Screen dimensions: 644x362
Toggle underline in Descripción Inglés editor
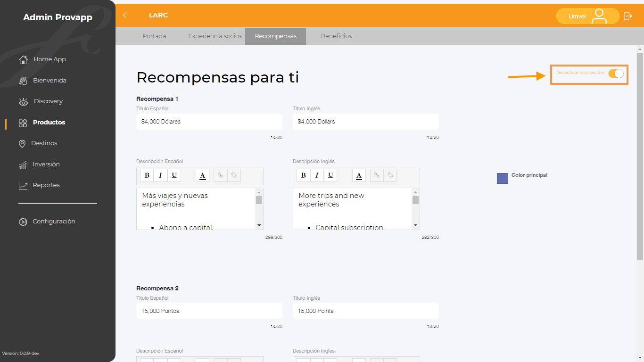(x=330, y=175)
